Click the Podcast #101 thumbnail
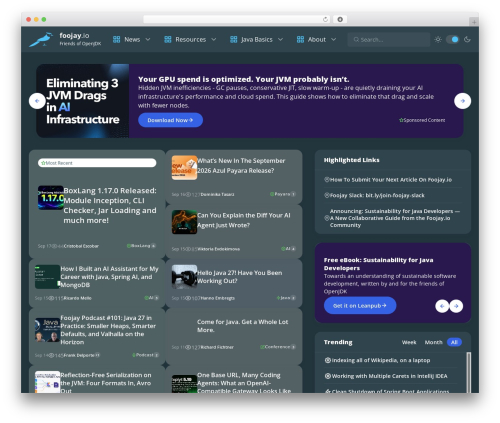Image resolution: width=500 pixels, height=423 pixels. coord(48,330)
